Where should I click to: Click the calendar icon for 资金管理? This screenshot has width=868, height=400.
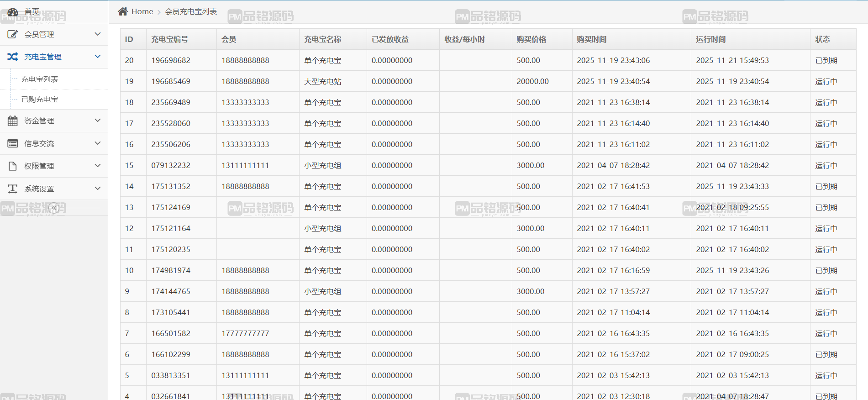tap(13, 121)
